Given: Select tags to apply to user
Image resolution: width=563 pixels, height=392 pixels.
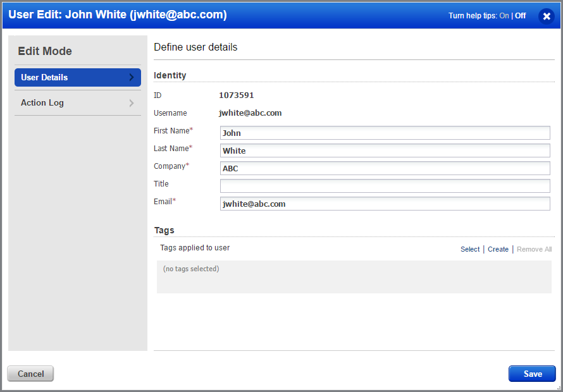Looking at the screenshot, I should click(470, 249).
